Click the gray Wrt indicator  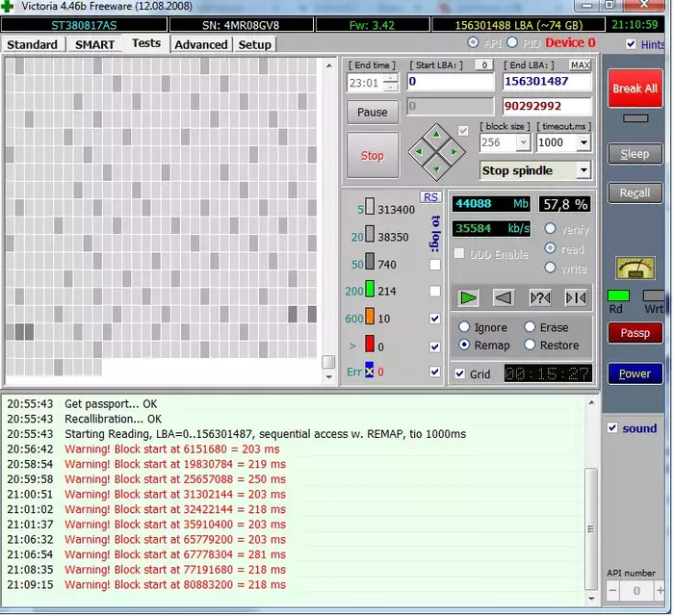pos(654,295)
